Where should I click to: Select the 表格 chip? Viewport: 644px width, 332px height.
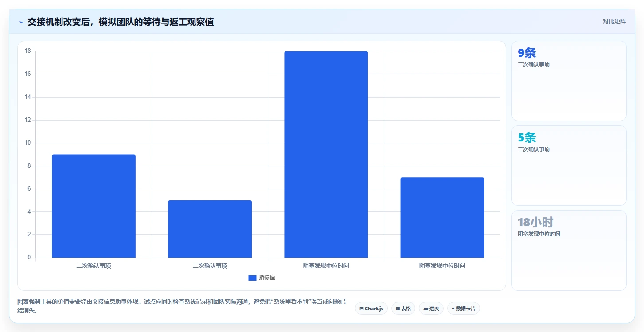click(x=403, y=309)
